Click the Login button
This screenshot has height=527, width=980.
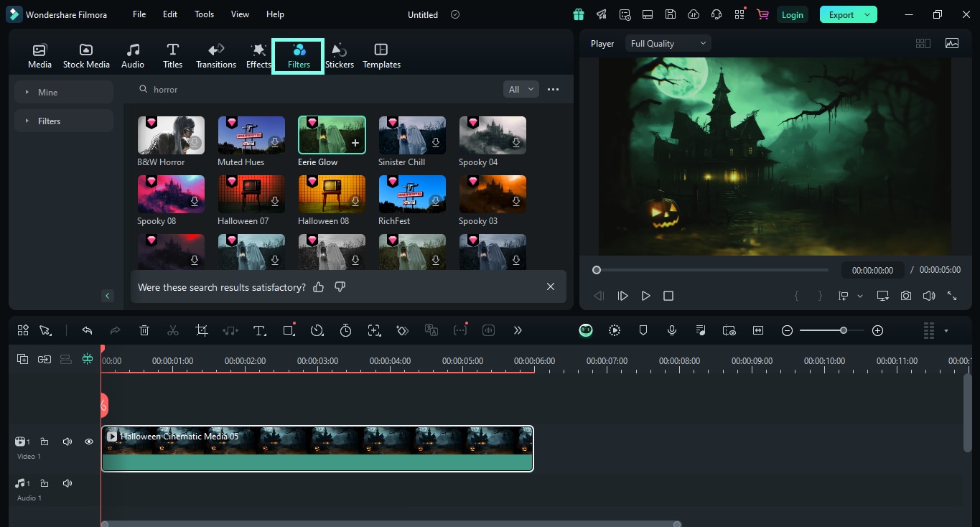(792, 14)
